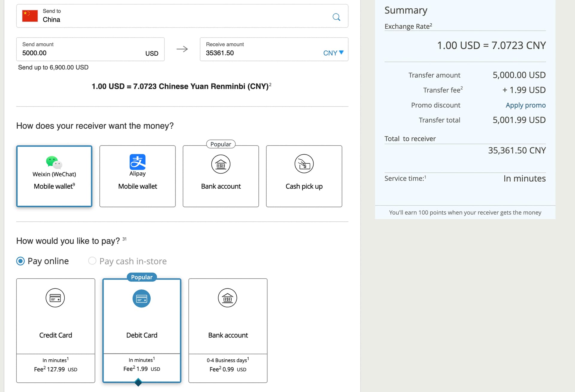Image resolution: width=575 pixels, height=392 pixels.
Task: Click the Credit Card payment icon
Action: point(55,298)
